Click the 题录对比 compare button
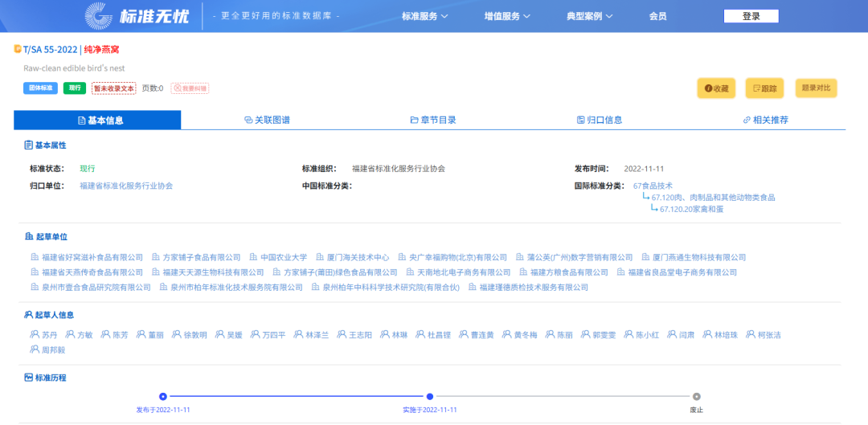 (816, 88)
